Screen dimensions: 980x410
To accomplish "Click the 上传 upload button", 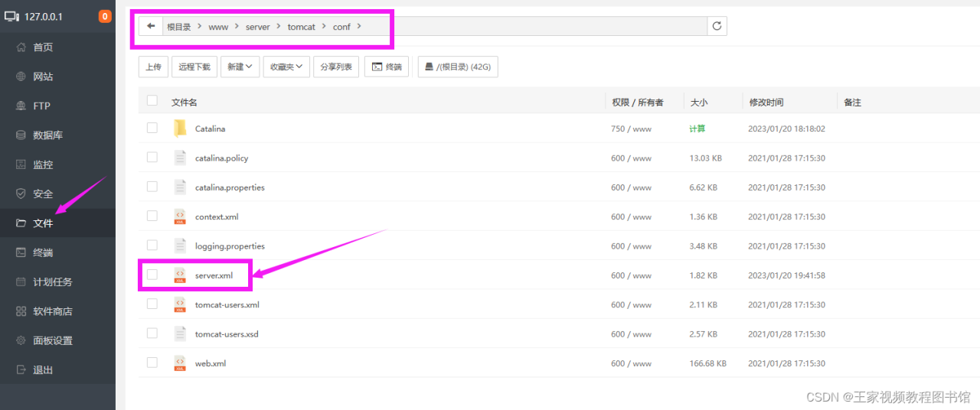I will [x=153, y=67].
